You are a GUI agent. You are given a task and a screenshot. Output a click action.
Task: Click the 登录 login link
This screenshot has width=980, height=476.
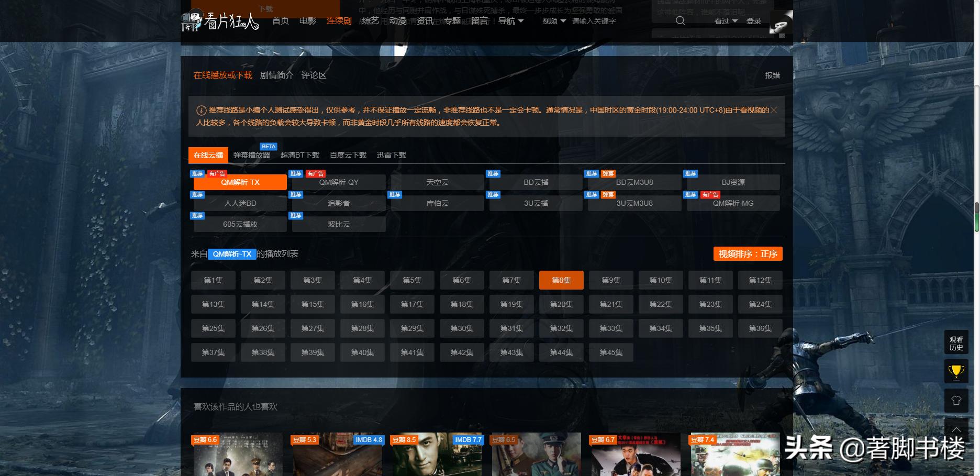point(754,21)
